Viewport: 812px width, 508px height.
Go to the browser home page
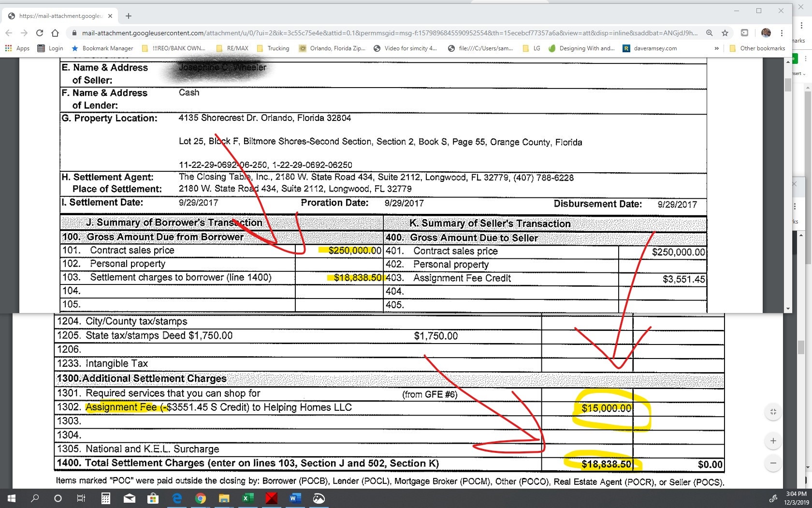[55, 33]
